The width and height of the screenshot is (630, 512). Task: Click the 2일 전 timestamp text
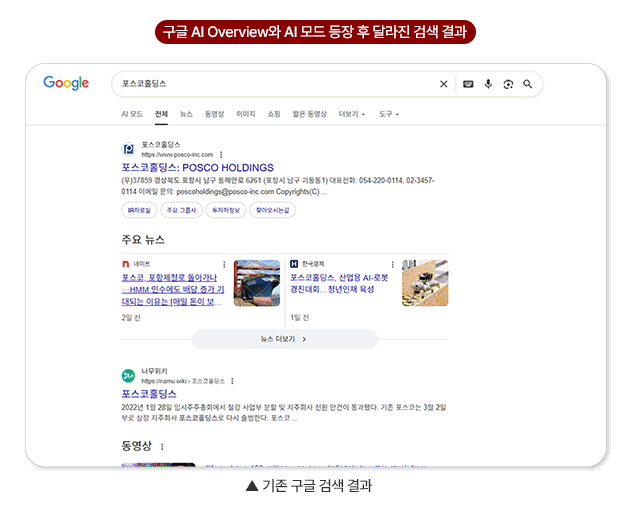(131, 318)
